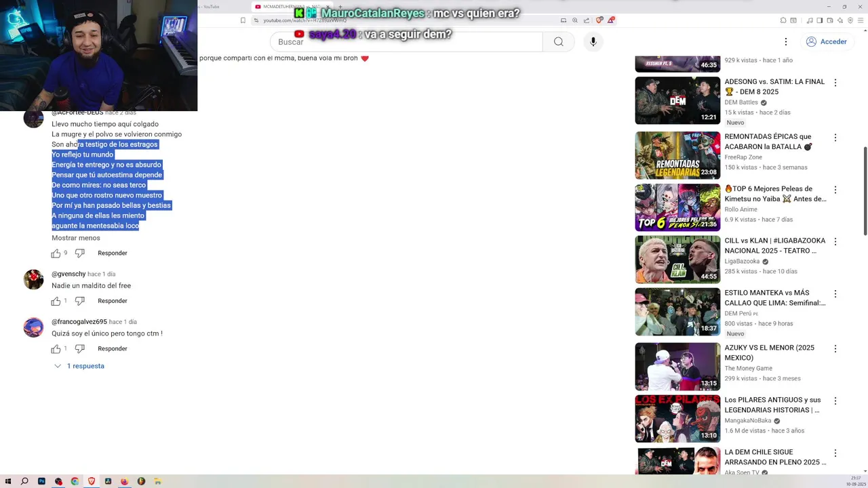
Task: Open Windows taskbar search
Action: (24, 481)
